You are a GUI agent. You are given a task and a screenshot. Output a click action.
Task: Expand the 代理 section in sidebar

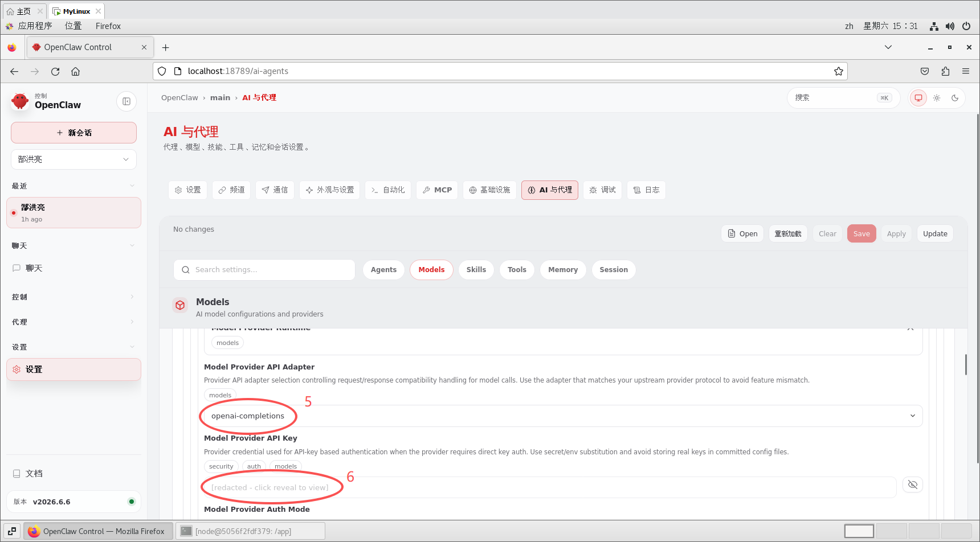pyautogui.click(x=73, y=322)
